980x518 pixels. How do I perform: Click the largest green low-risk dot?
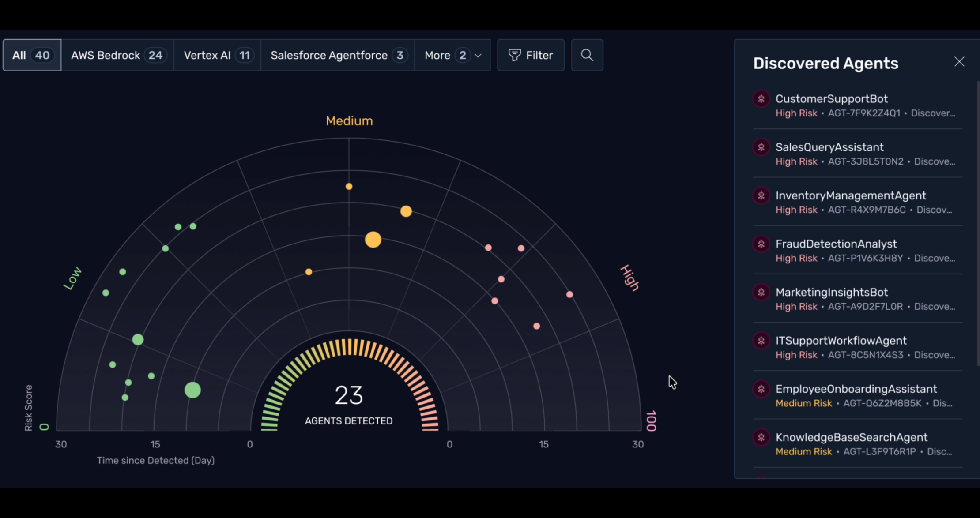click(192, 390)
